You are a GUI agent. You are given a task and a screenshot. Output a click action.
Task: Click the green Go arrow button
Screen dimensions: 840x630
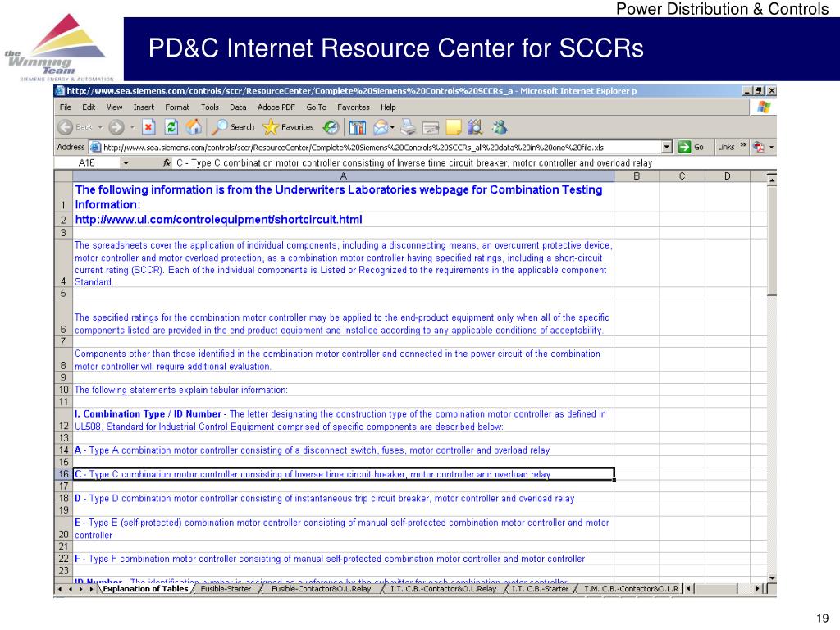[685, 147]
